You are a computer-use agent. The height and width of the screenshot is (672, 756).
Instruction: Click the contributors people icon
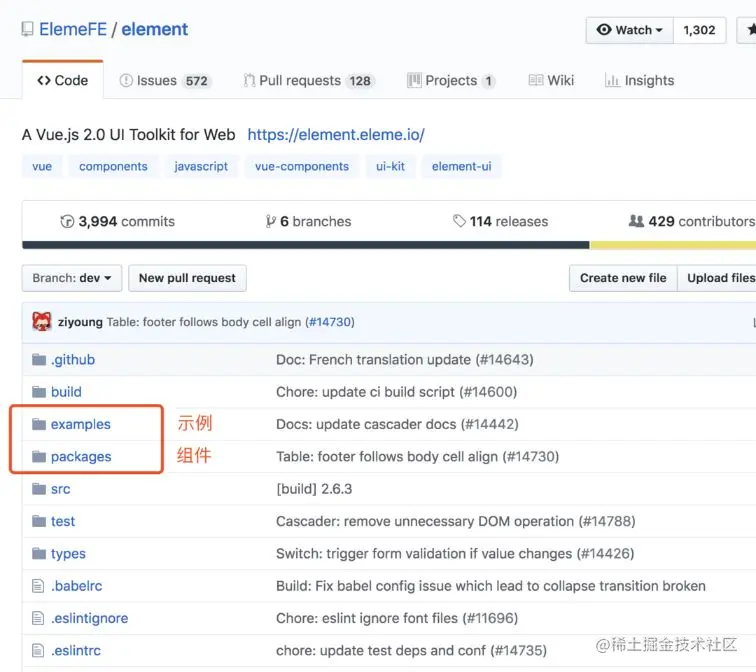point(636,221)
